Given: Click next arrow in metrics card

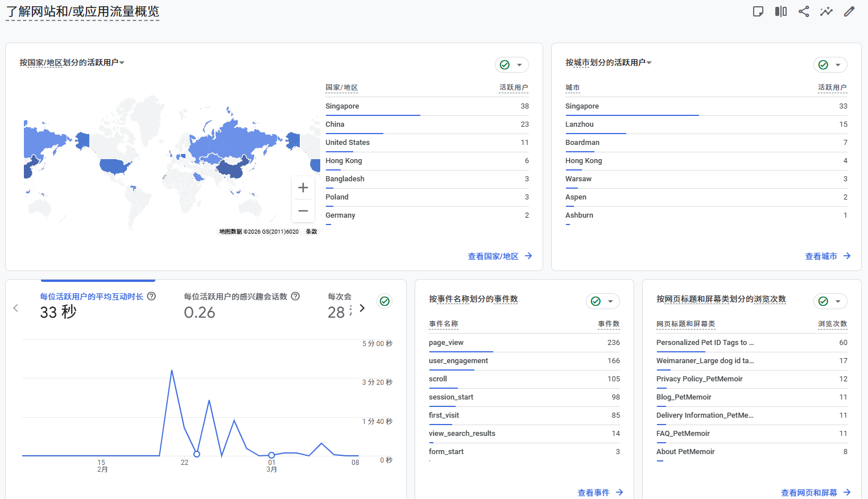Looking at the screenshot, I should (362, 308).
